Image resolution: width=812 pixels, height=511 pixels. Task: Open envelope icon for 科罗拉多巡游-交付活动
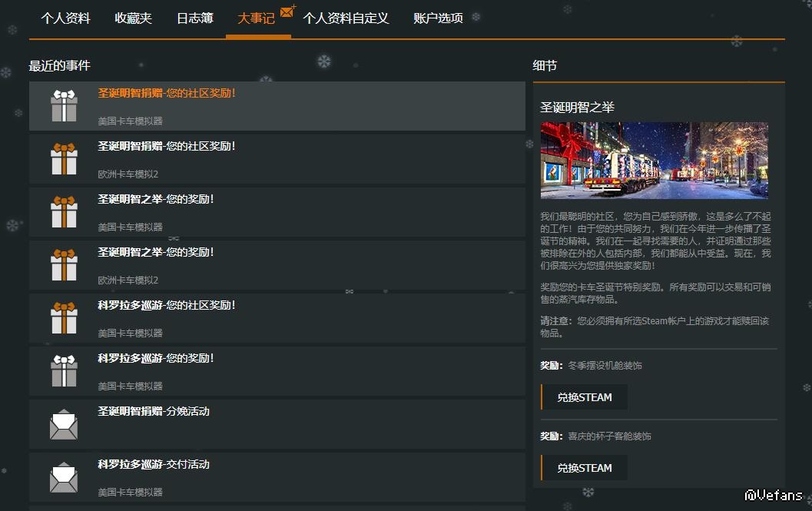click(64, 477)
